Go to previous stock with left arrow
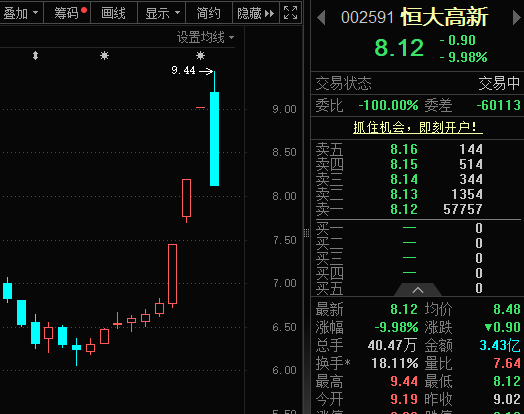This screenshot has height=414, width=524. (321, 17)
